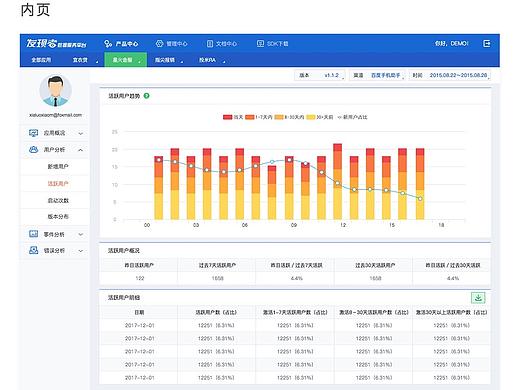Select 管理中心 in top navigation
Image resolution: width=520 pixels, height=390 pixels.
[172, 44]
